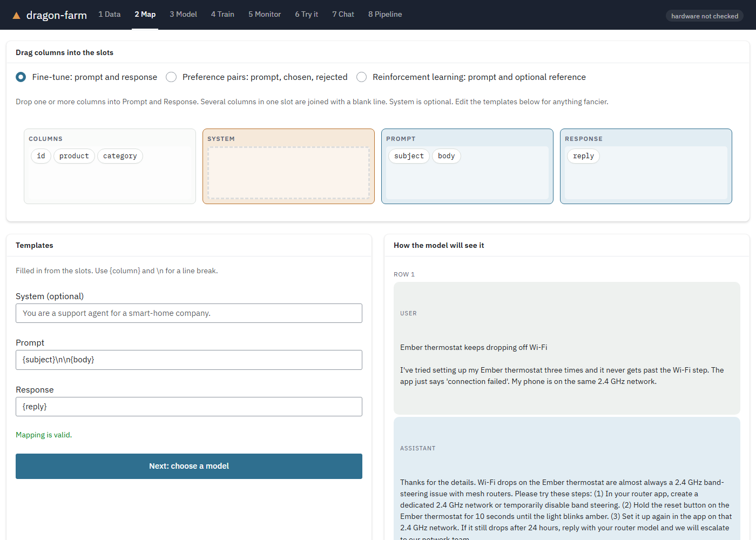Open the 1 Data tab
This screenshot has width=756, height=540.
(x=110, y=15)
